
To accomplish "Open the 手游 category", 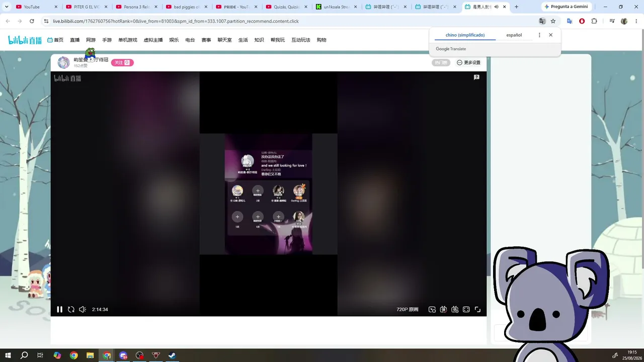I will tap(107, 40).
